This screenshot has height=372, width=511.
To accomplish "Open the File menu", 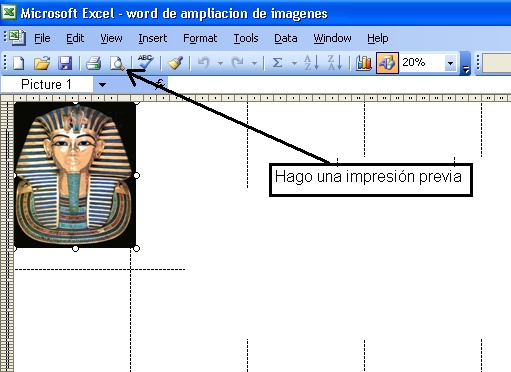I will tap(42, 38).
